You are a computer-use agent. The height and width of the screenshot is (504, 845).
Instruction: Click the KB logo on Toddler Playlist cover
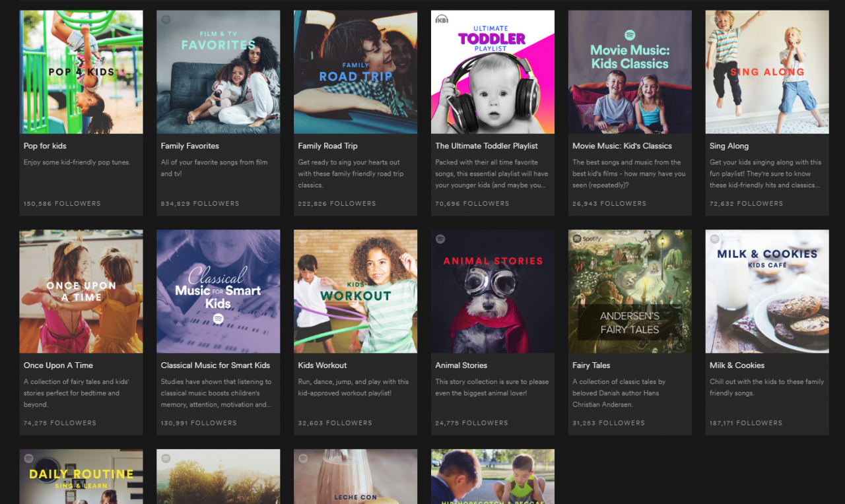click(442, 20)
